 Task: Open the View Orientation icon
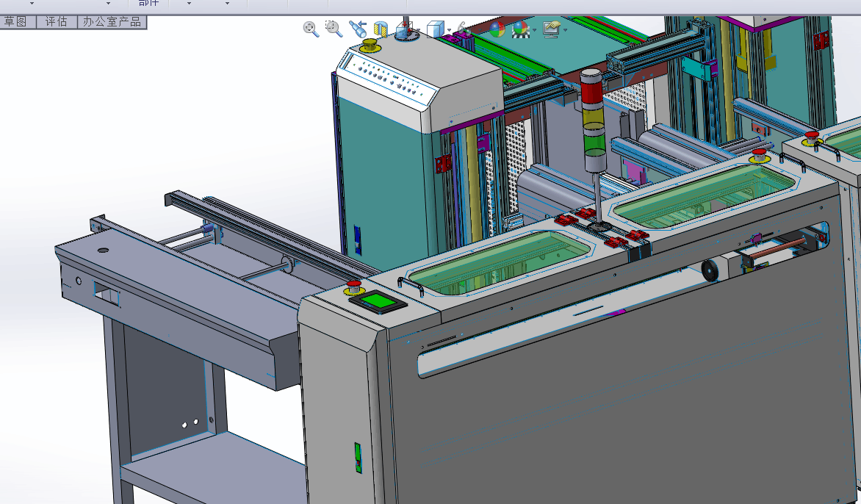[x=406, y=29]
